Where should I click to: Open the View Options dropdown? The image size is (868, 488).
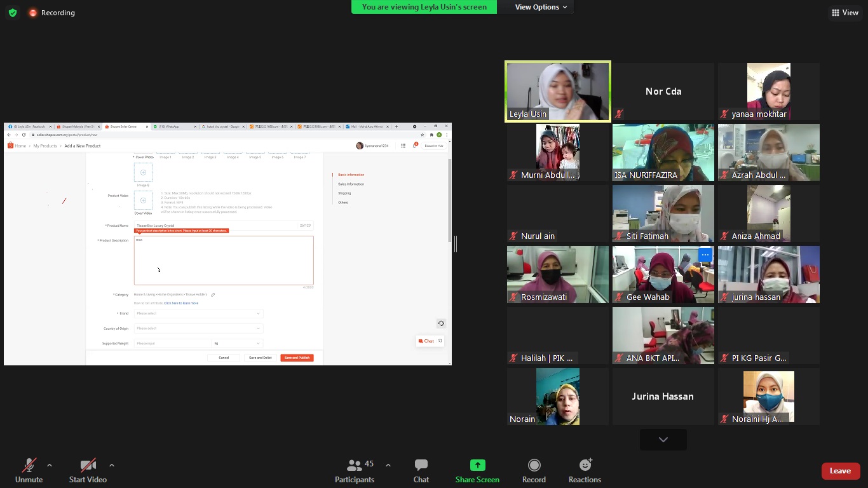541,7
